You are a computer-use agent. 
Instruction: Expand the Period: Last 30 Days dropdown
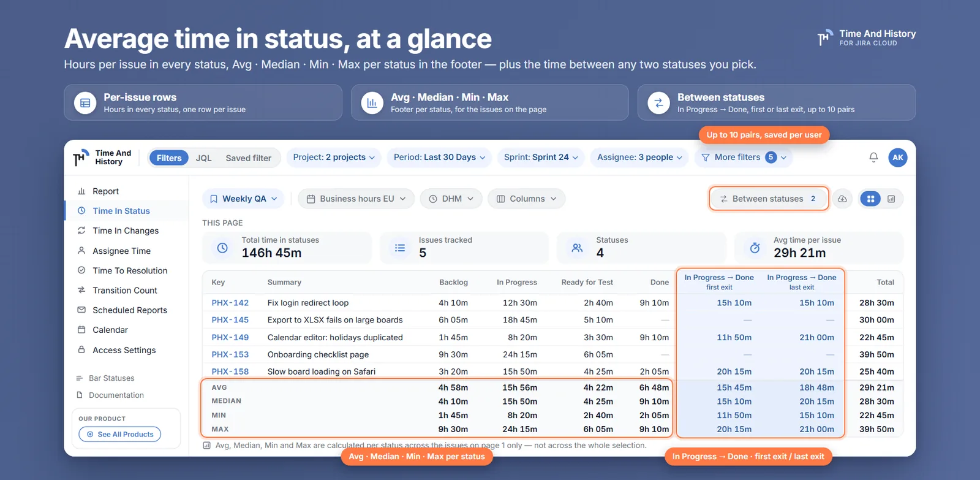pos(439,158)
